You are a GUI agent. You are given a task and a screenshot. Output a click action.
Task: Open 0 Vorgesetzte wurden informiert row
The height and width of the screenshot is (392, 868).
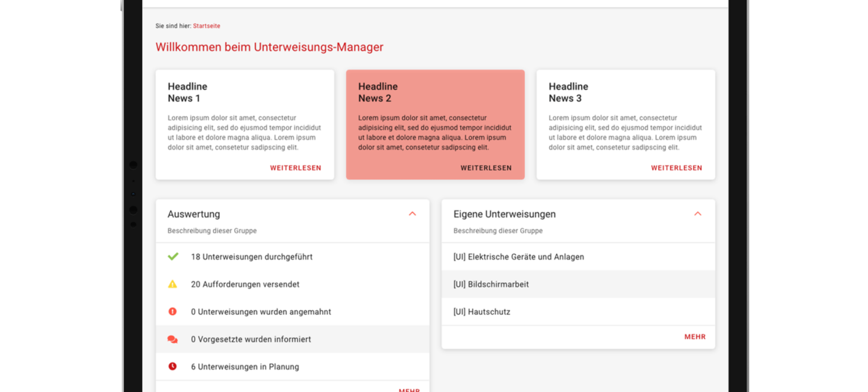click(x=293, y=339)
